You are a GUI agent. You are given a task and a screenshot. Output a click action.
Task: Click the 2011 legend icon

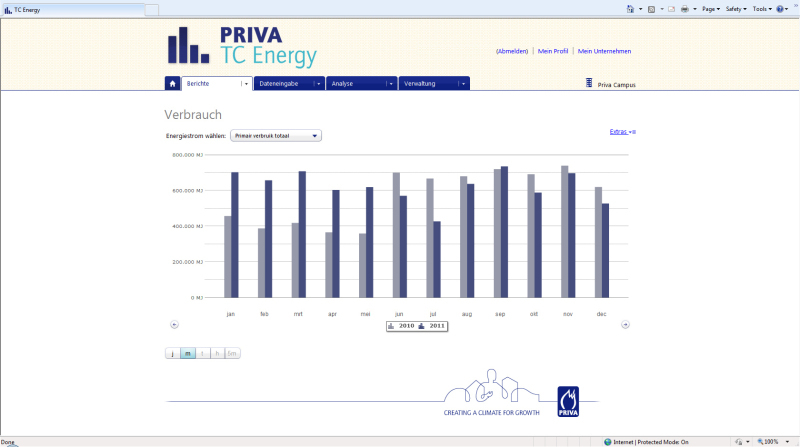pos(421,326)
